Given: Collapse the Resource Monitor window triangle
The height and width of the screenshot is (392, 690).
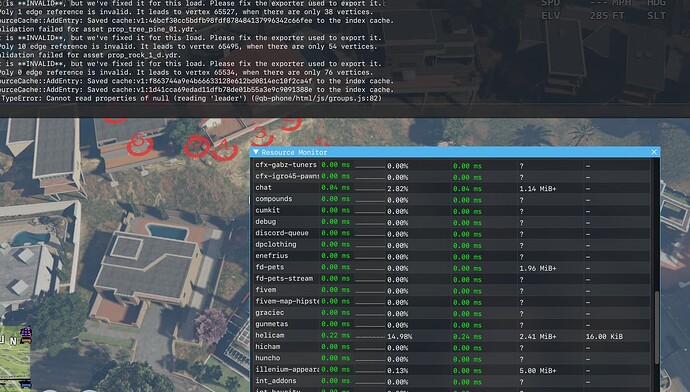Looking at the screenshot, I should 256,152.
